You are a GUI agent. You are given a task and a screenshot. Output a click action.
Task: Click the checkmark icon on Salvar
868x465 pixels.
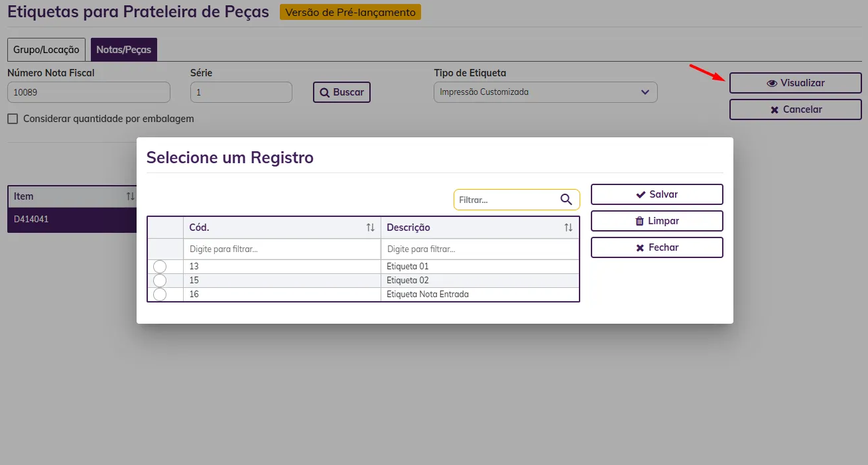641,194
